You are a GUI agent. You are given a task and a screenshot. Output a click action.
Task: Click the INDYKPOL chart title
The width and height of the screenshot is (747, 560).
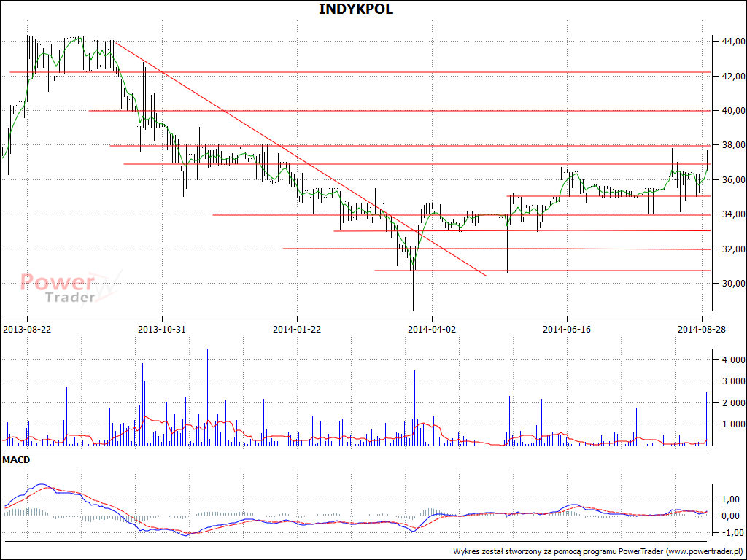click(x=356, y=9)
